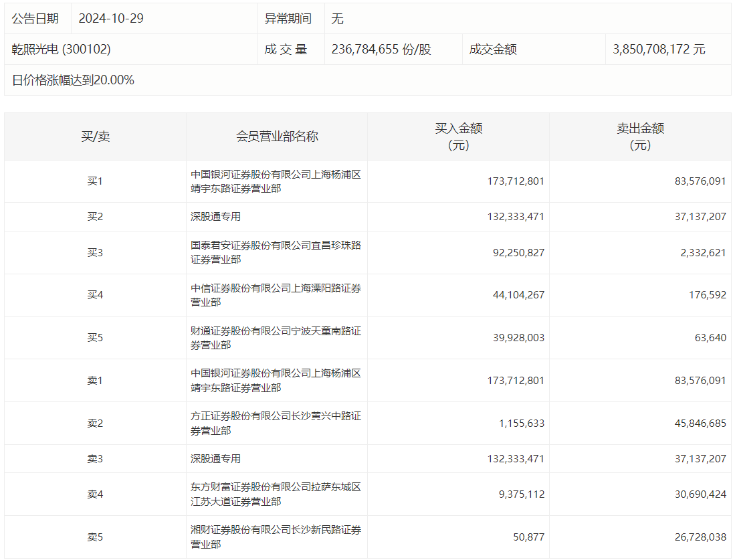Click sell amount 37,137,207 in 买2 row
Image resolution: width=733 pixels, height=560 pixels.
[700, 217]
